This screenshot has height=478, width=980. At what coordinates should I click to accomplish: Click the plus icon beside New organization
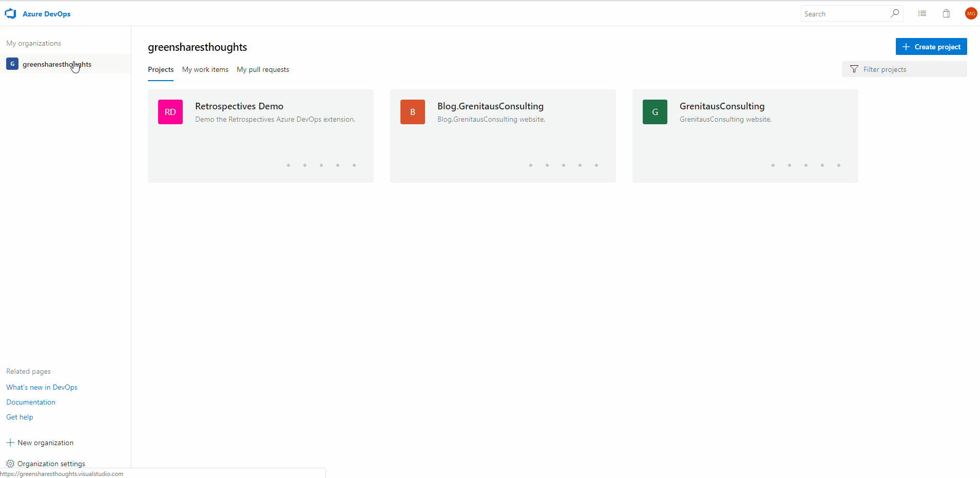click(10, 443)
